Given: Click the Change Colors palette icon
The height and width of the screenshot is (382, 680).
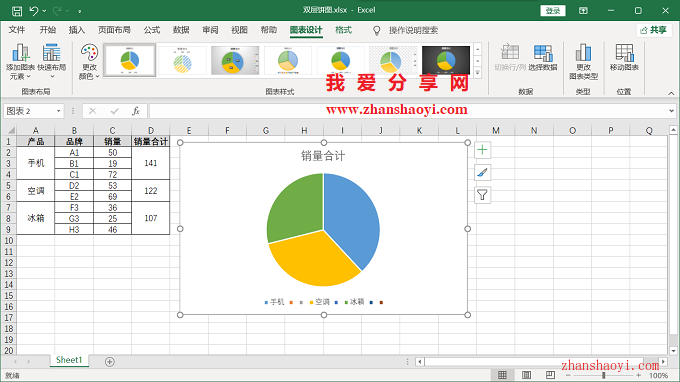Looking at the screenshot, I should [x=89, y=52].
